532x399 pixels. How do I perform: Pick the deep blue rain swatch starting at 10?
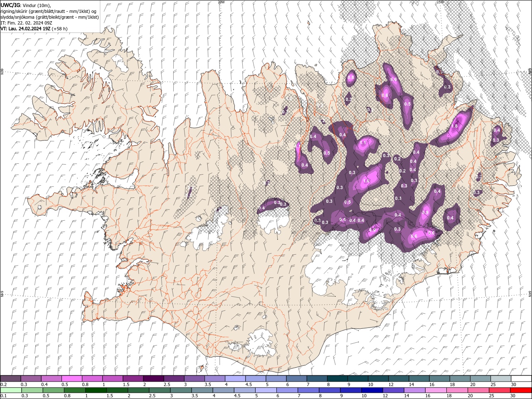pos(372,390)
